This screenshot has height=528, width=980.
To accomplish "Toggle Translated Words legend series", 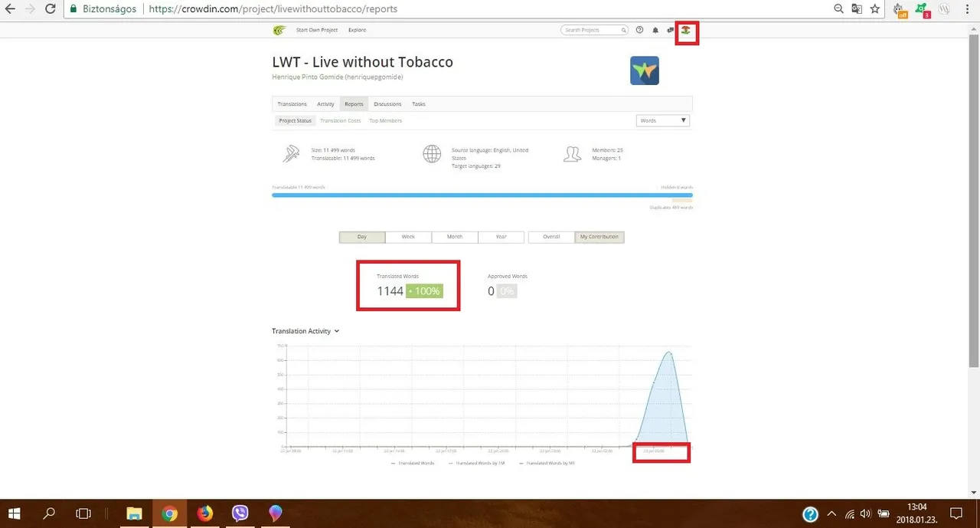I will point(413,464).
